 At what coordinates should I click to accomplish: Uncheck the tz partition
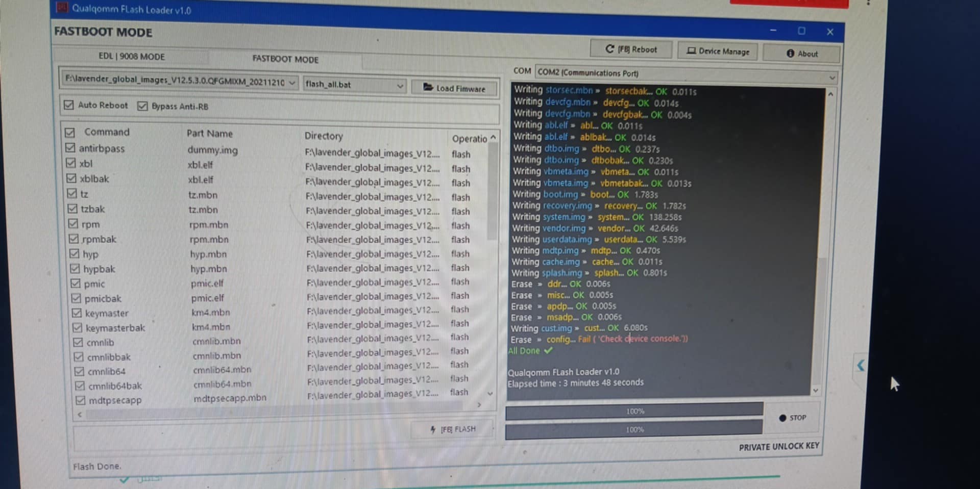point(72,194)
